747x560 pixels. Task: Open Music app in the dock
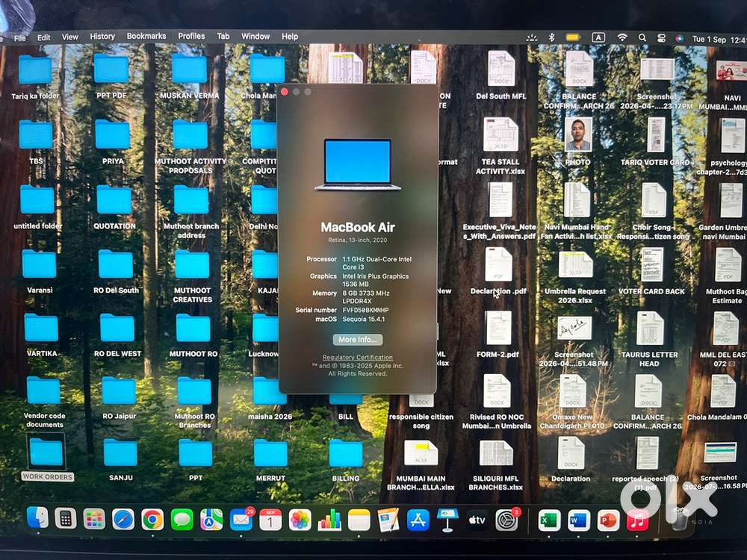pyautogui.click(x=637, y=520)
